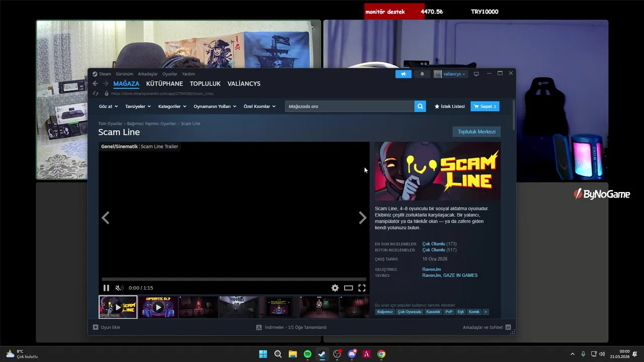This screenshot has width=644, height=362.
Task: Submit search with the magnifier button
Action: (x=420, y=106)
